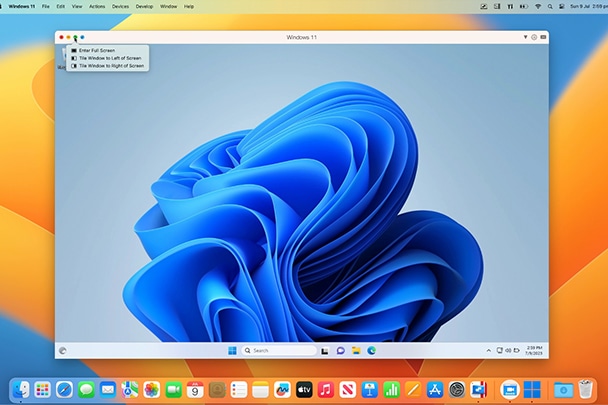Open the Windows taskbar clock and date
This screenshot has width=608, height=405.
coord(534,351)
